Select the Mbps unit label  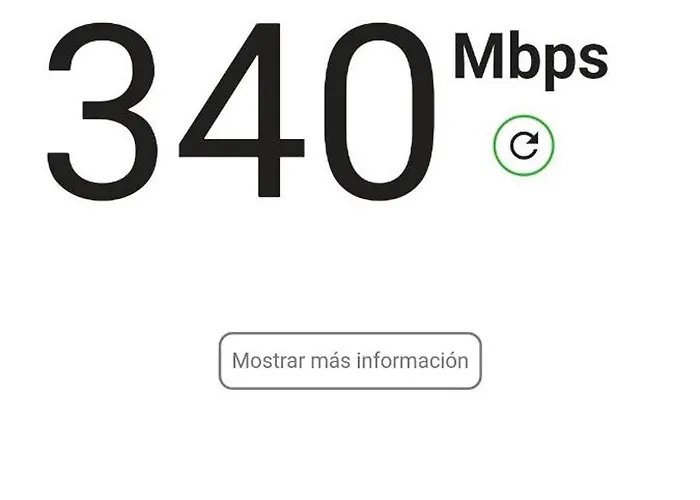531,61
